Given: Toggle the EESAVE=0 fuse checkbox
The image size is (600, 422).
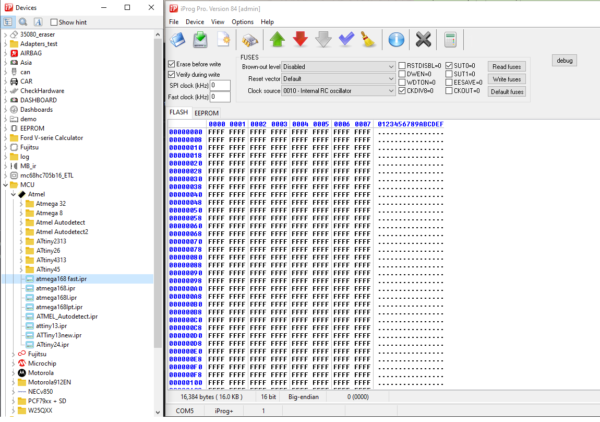Looking at the screenshot, I should tap(449, 82).
